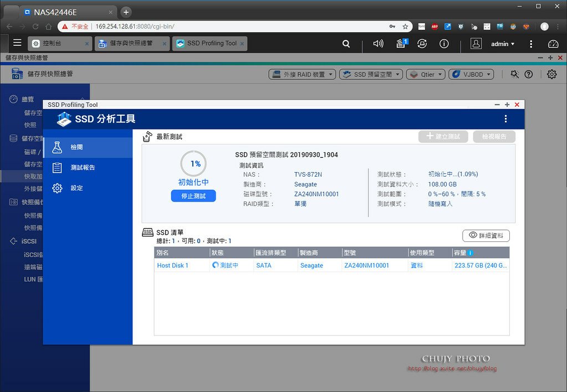
Task: Open 設定 in the SSD tool sidebar
Action: point(88,188)
